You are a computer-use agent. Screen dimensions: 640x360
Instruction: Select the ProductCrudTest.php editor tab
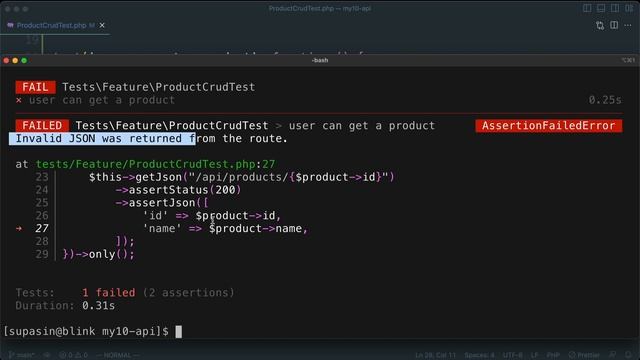[x=55, y=25]
